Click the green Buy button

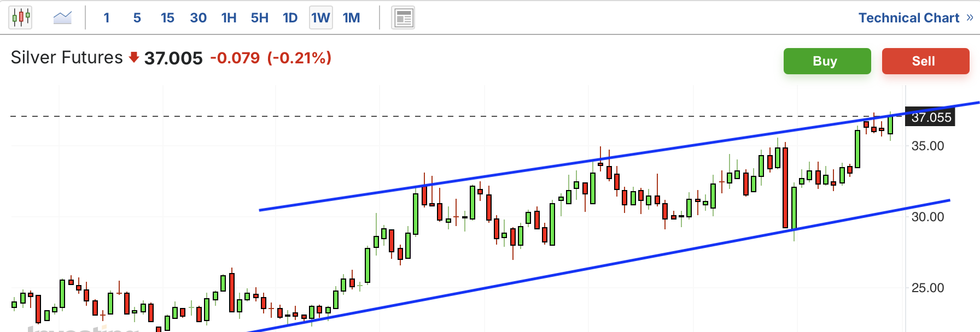click(x=827, y=61)
